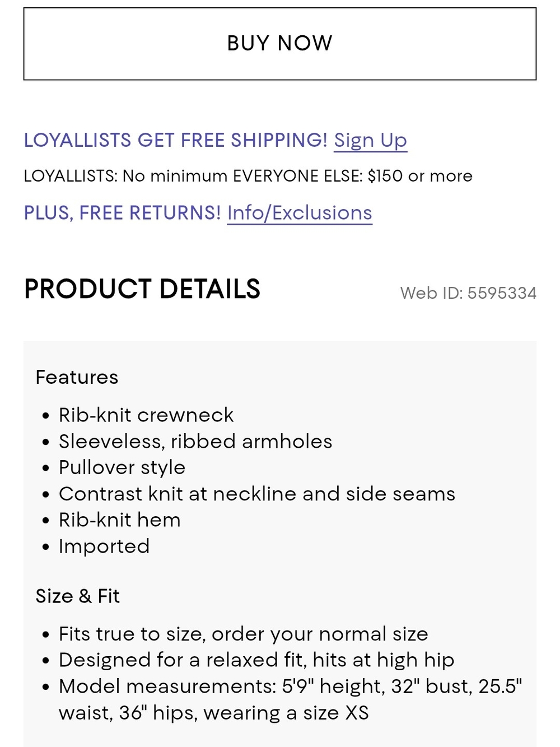Click the Imported bullet item
Image resolution: width=560 pixels, height=747 pixels.
(104, 546)
